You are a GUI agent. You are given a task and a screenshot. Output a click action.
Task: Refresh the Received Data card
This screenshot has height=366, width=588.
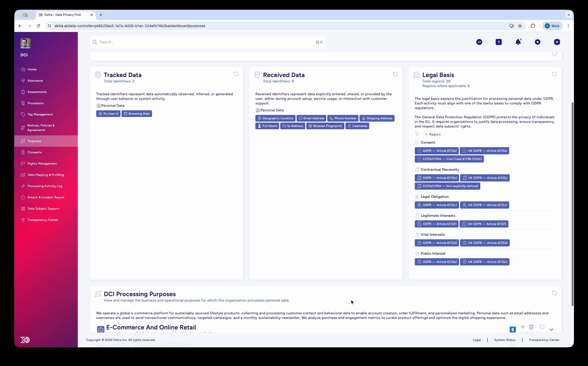coord(395,74)
